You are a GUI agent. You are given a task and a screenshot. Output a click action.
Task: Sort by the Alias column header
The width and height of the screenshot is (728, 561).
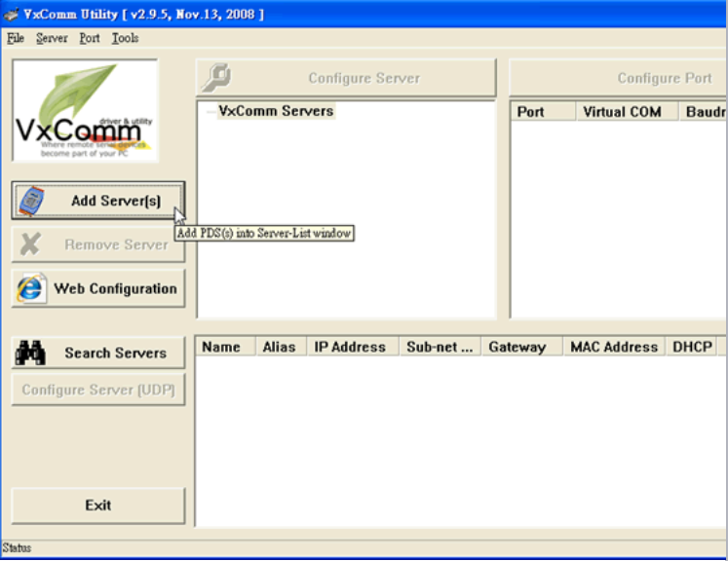(x=281, y=347)
